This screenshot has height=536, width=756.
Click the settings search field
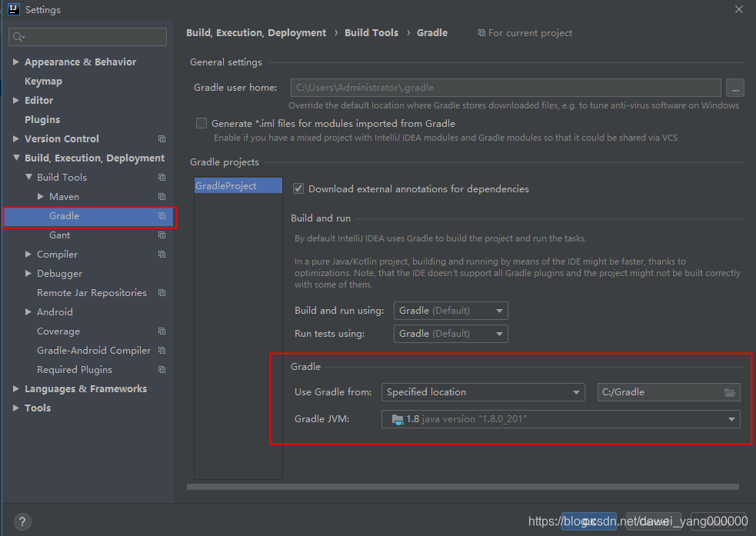88,37
